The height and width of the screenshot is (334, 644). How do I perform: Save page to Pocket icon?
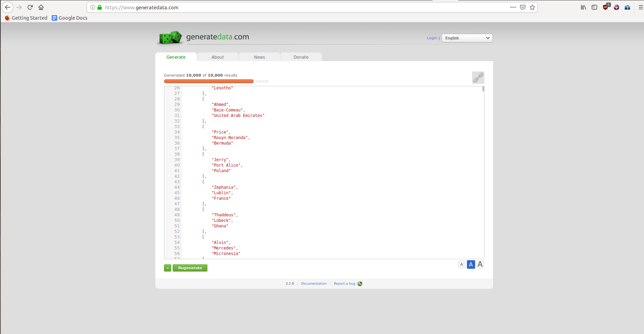[523, 7]
